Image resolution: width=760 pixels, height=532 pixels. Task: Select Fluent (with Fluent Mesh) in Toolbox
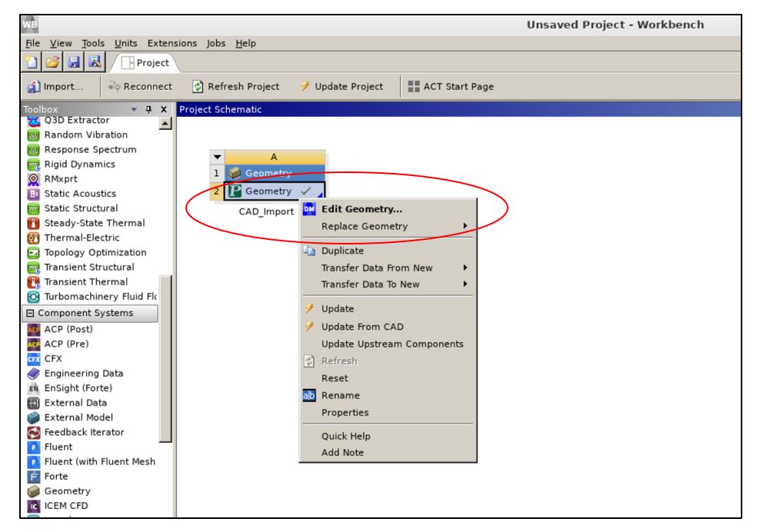[x=92, y=462]
